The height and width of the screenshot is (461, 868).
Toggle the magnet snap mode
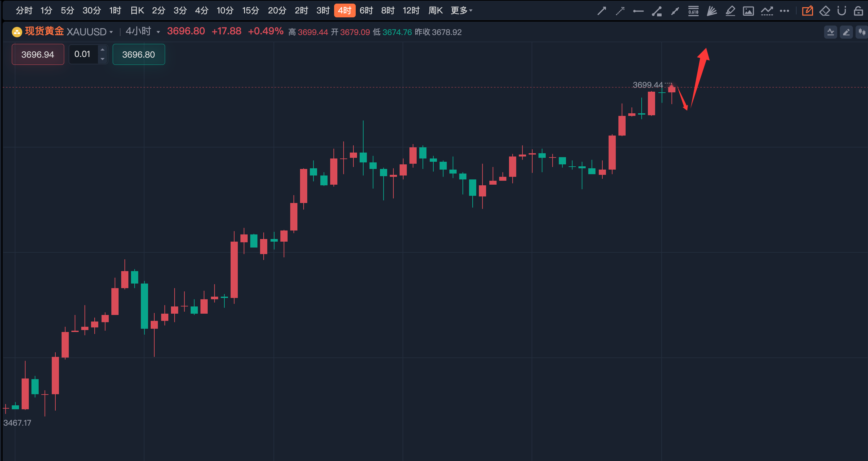pos(841,11)
